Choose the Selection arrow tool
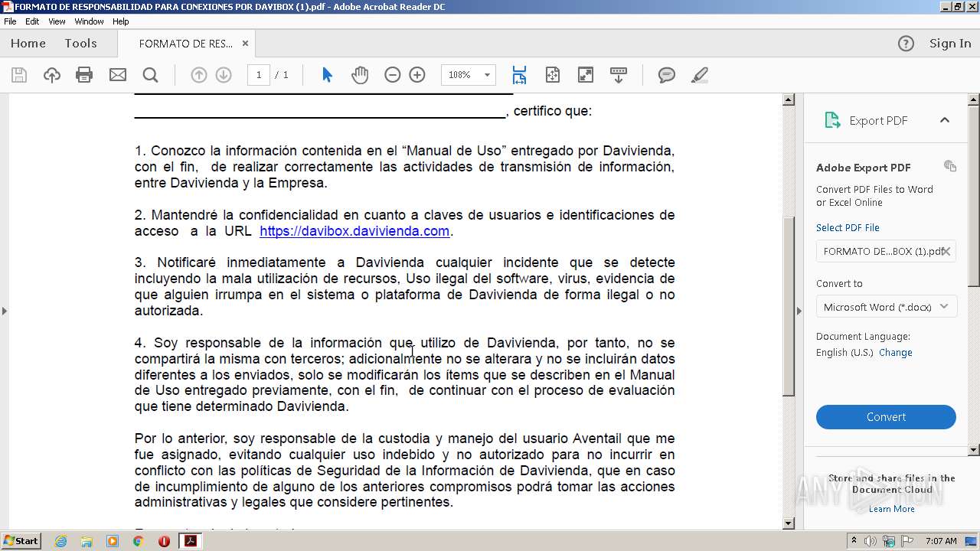 point(328,75)
